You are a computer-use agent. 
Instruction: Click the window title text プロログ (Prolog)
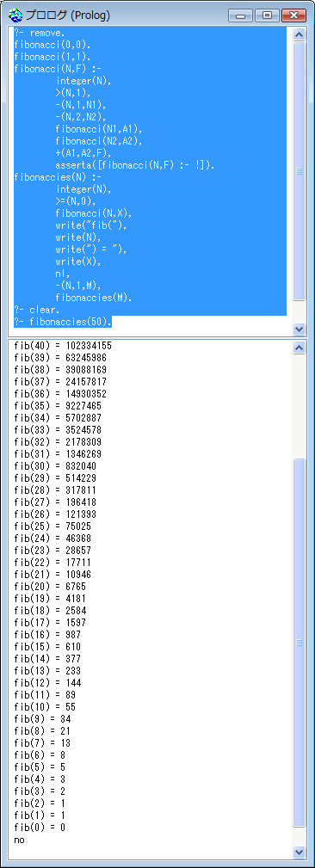(67, 15)
